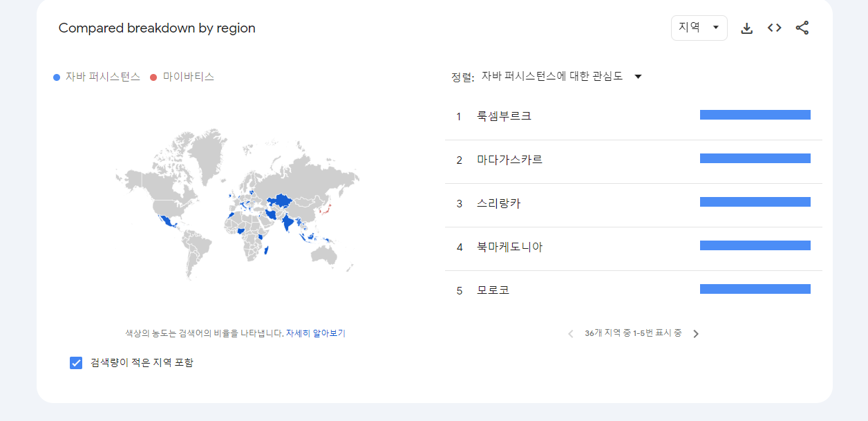
Task: Go to next page of regions
Action: (x=696, y=334)
